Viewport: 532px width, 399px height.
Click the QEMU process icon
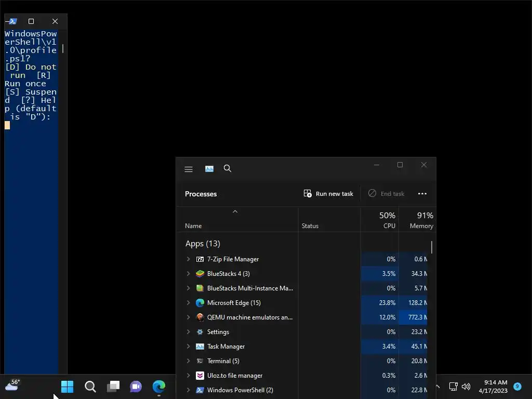point(200,317)
